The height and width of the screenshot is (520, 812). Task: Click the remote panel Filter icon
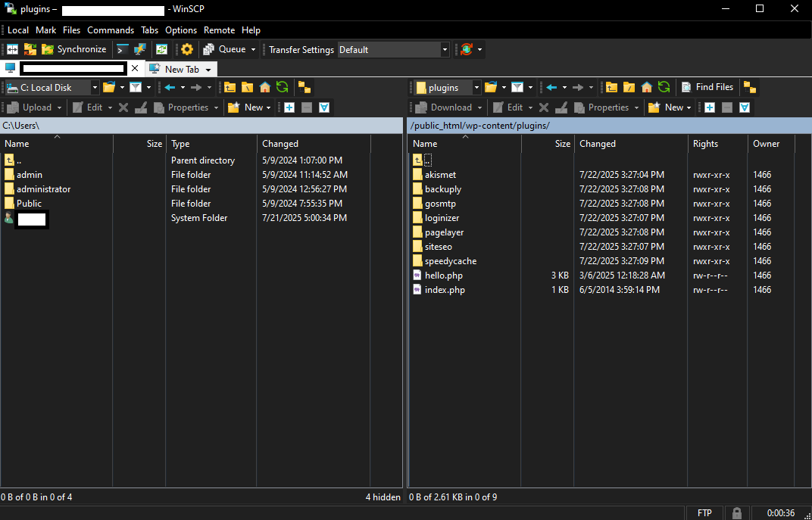pos(517,87)
